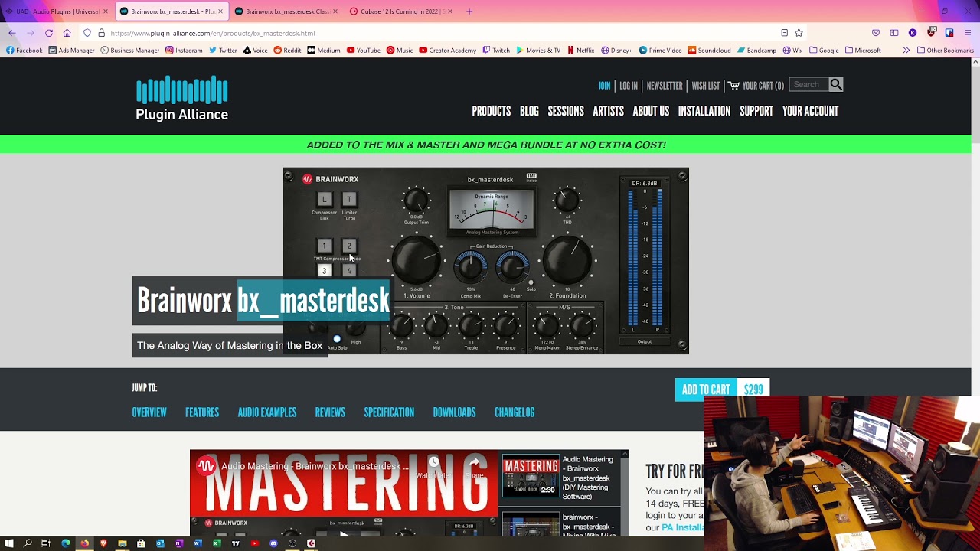The image size is (980, 551).
Task: Open Windows taskbar search
Action: [28, 543]
